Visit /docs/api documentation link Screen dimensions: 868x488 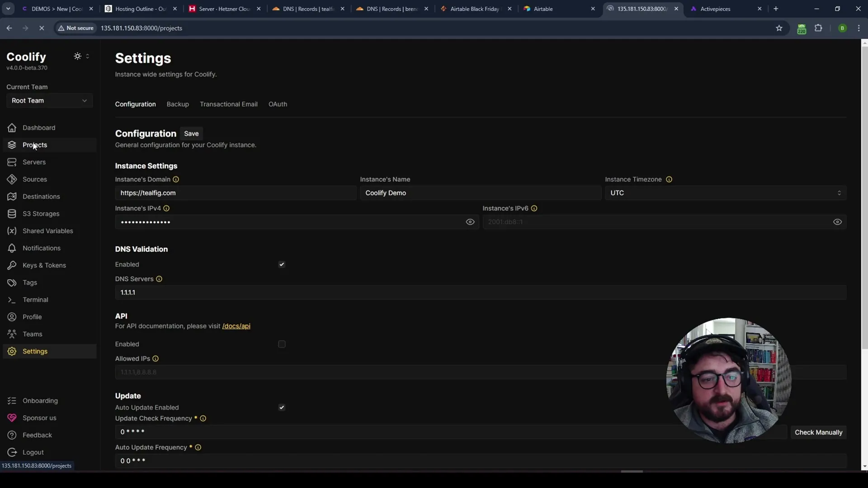(236, 325)
